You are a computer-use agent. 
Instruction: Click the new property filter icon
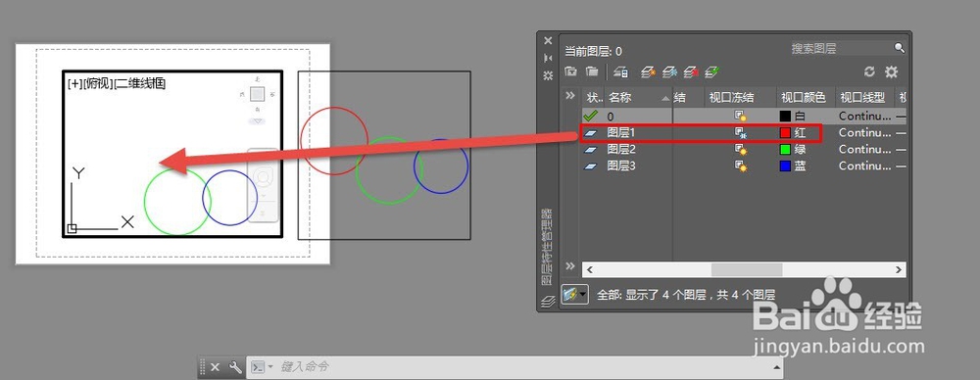click(570, 71)
